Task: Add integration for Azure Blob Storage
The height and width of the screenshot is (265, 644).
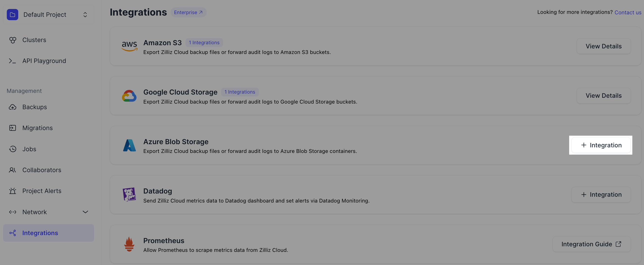Action: [x=601, y=145]
